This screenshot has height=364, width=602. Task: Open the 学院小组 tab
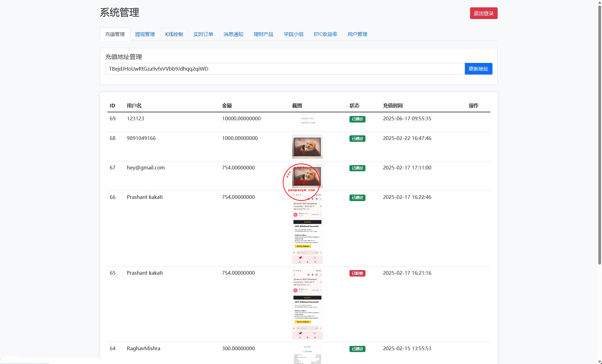coord(293,34)
